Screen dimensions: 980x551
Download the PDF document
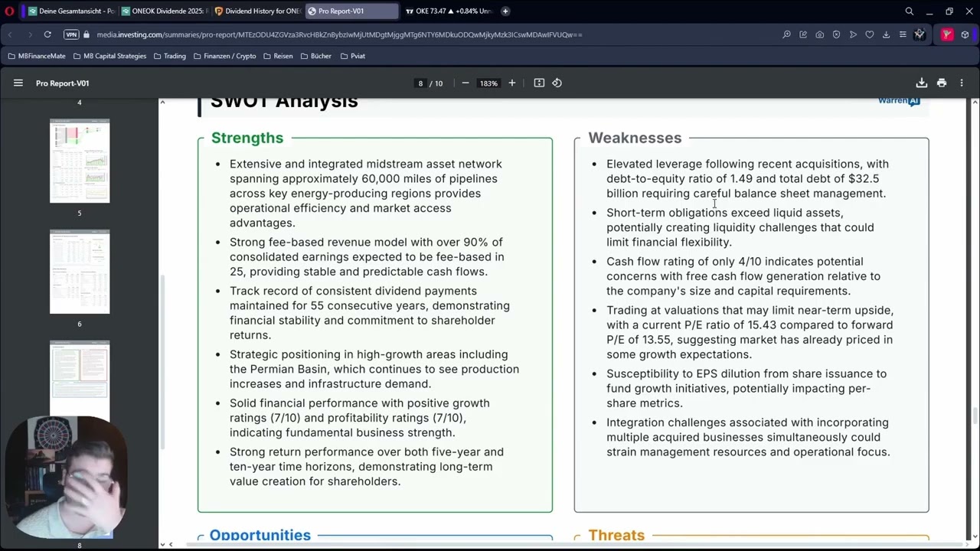click(x=922, y=83)
